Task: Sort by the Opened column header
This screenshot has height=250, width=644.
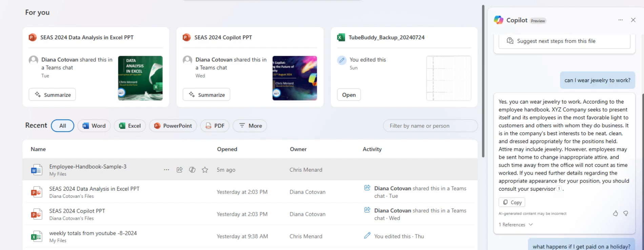Action: [227, 149]
